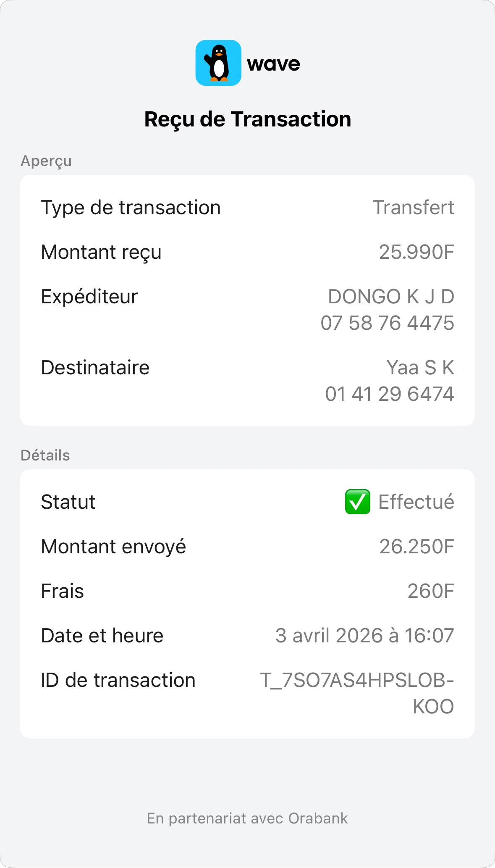The height and width of the screenshot is (868, 495).
Task: Click the green checkmark status icon
Action: tap(357, 502)
